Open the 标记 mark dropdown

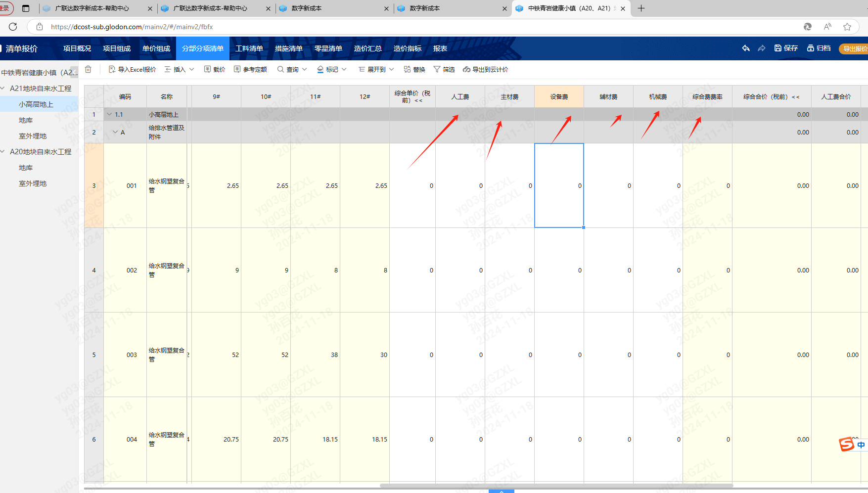coord(331,69)
